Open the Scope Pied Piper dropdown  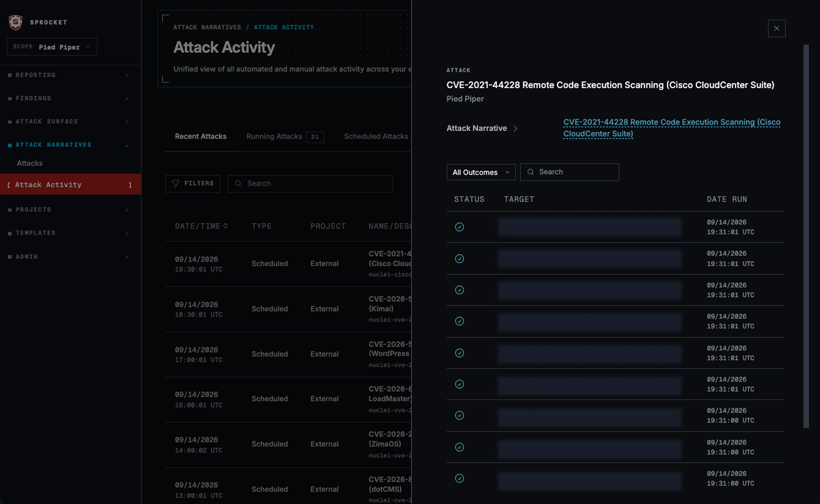click(52, 47)
